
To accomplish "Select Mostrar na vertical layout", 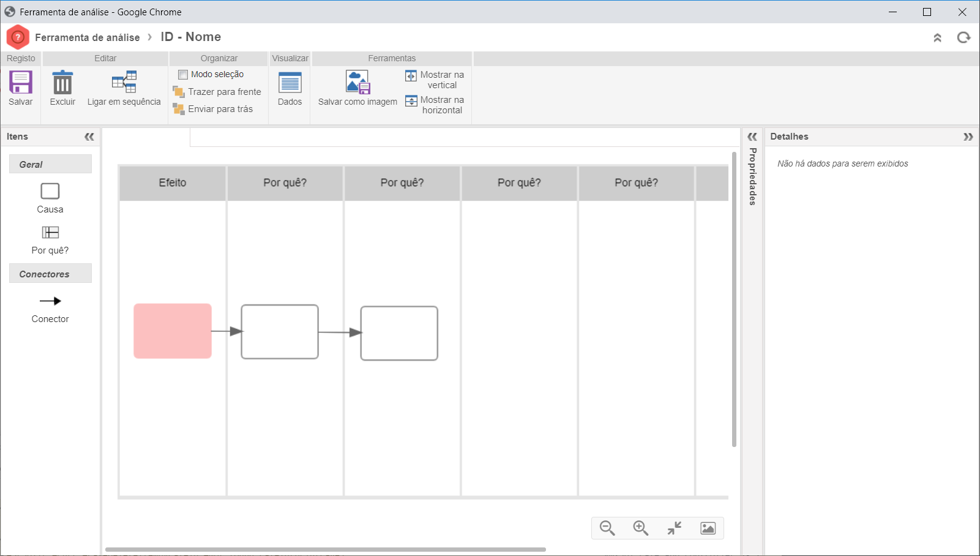I will tap(435, 80).
